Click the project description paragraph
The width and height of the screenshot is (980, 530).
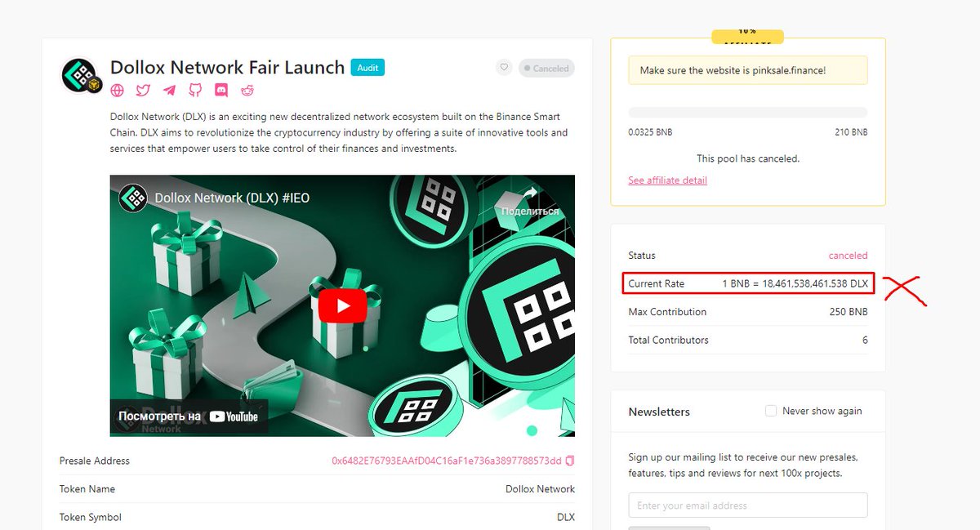339,133
